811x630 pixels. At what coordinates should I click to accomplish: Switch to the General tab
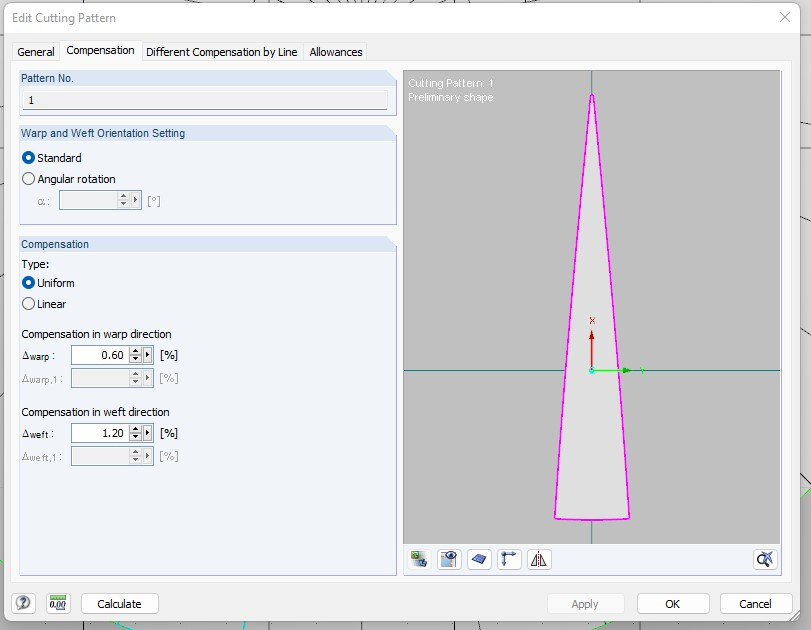36,52
